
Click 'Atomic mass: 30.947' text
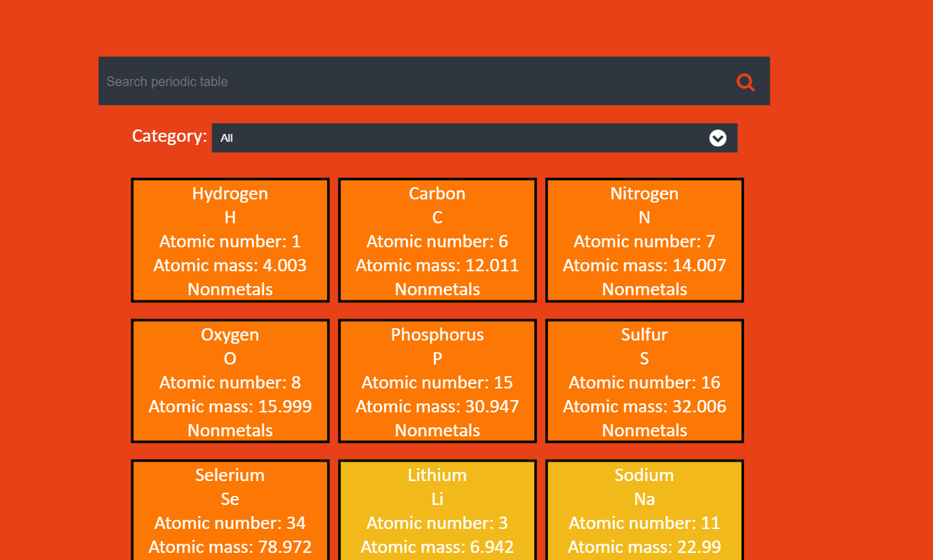coord(437,407)
